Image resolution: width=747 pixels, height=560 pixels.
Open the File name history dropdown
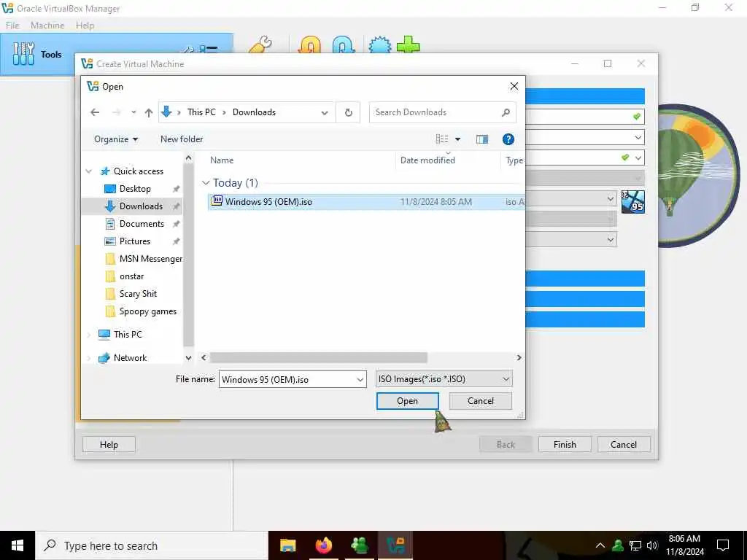(x=360, y=379)
